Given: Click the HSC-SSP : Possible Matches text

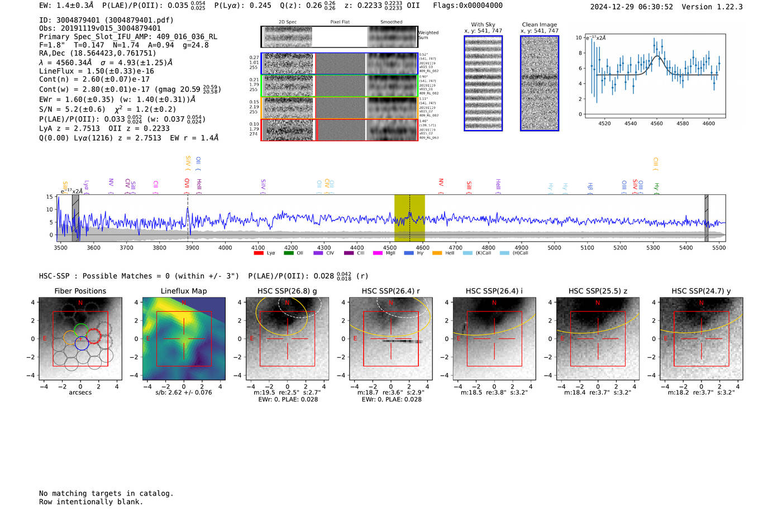Looking at the screenshot, I should pyautogui.click(x=139, y=276).
